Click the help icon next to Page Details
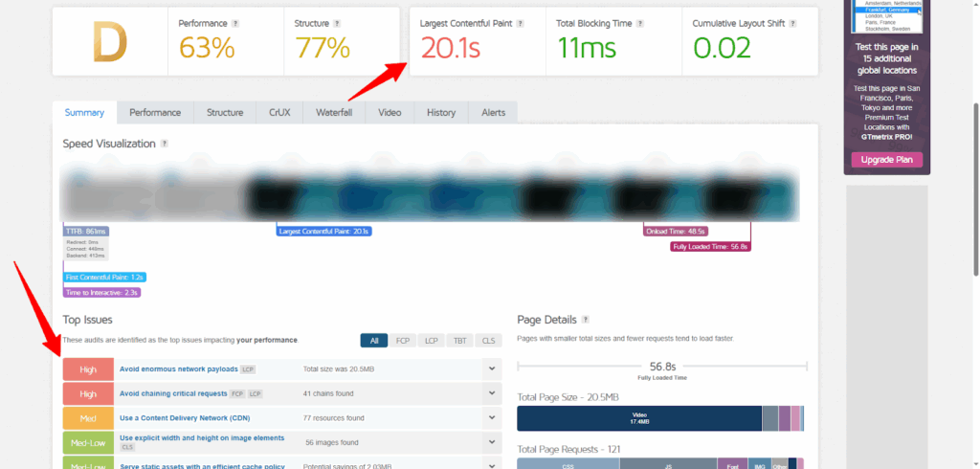The width and height of the screenshot is (980, 469). pyautogui.click(x=586, y=320)
